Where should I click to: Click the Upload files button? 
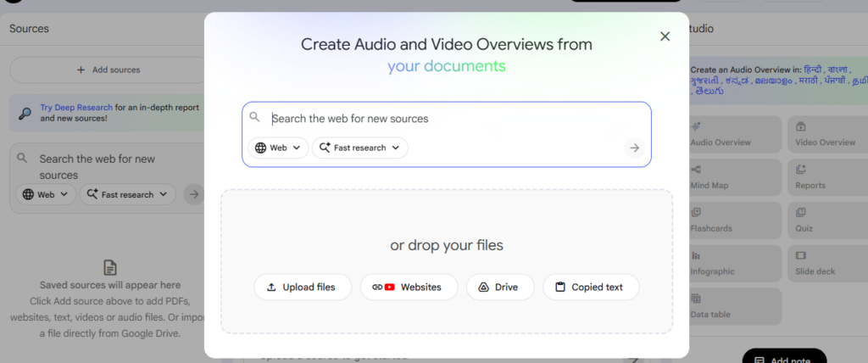point(301,287)
